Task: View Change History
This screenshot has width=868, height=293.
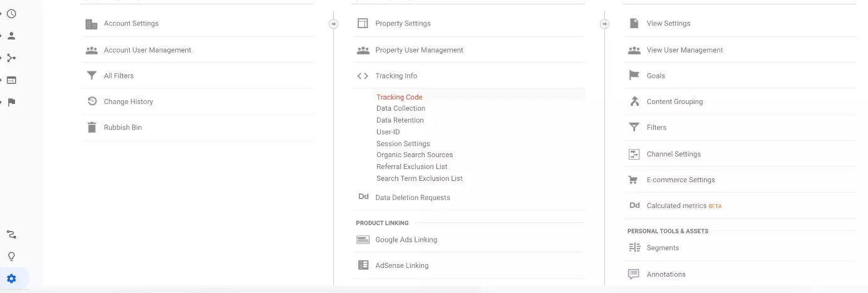Action: pyautogui.click(x=128, y=101)
